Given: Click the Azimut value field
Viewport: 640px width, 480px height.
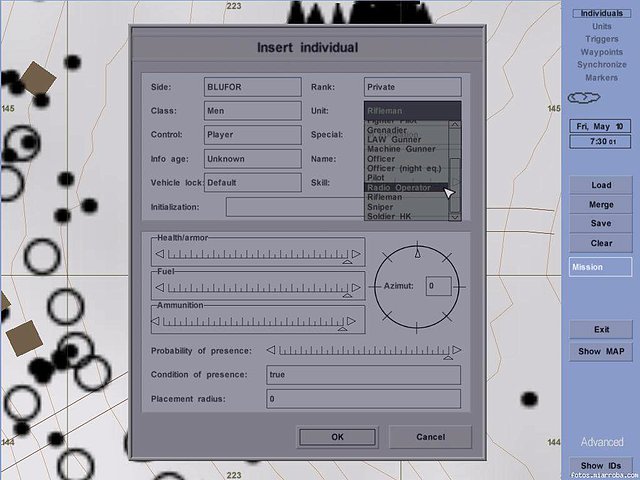Looking at the screenshot, I should coord(438,286).
